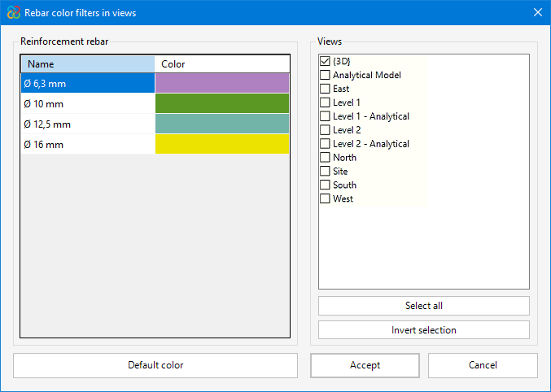Image resolution: width=551 pixels, height=392 pixels.
Task: Open the purple color swatch for Ø 6,3 mm
Action: [221, 83]
